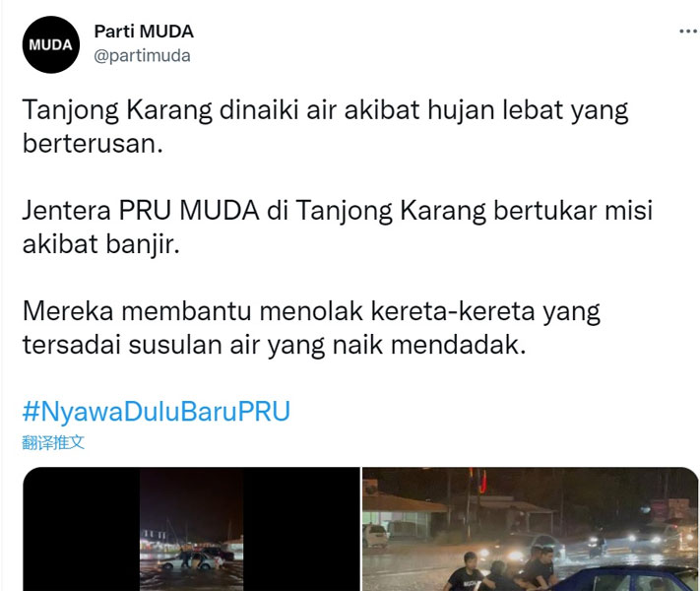Open the tweet's three-dot more options menu
Image resolution: width=700 pixels, height=591 pixels.
click(688, 32)
